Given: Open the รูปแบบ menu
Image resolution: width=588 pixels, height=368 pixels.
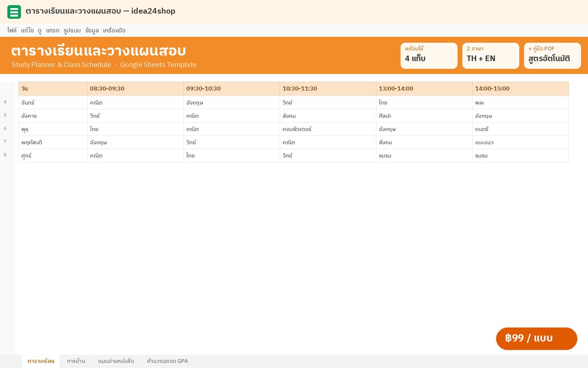Looking at the screenshot, I should pyautogui.click(x=72, y=30).
